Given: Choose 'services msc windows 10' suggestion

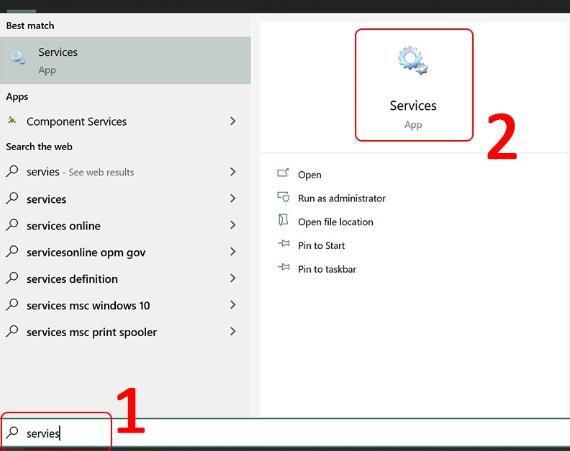Looking at the screenshot, I should click(88, 306).
